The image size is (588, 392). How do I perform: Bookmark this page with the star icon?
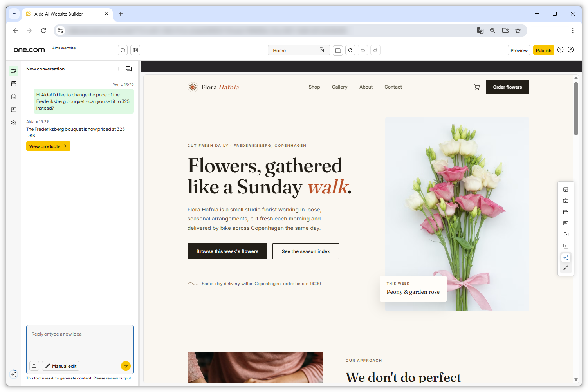tap(518, 31)
